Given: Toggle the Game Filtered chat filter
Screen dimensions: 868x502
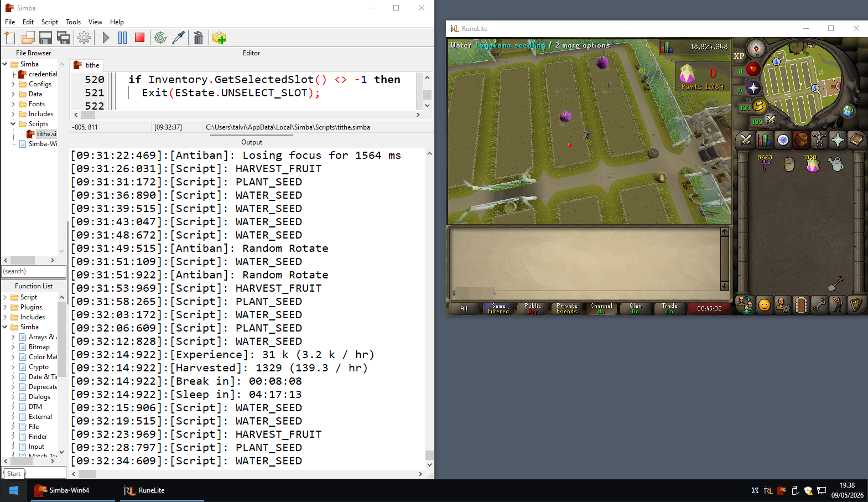Looking at the screenshot, I should pos(498,309).
